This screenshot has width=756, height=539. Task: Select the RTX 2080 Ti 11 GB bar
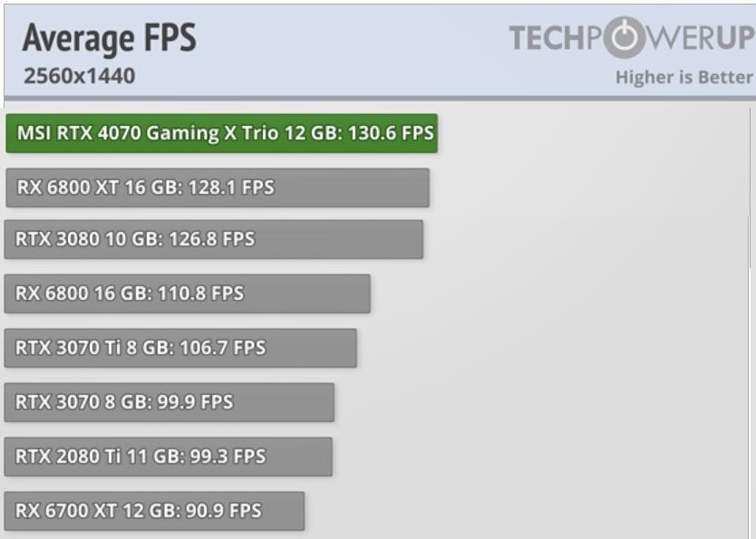(x=169, y=457)
